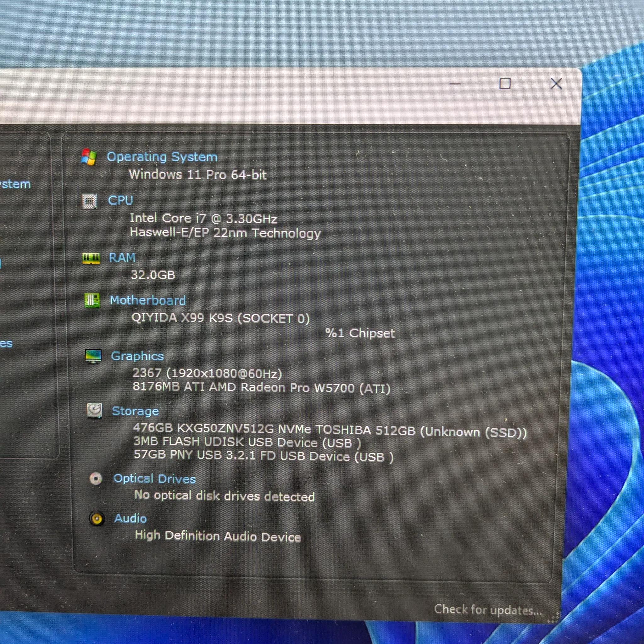This screenshot has width=644, height=644.
Task: Select the %1 Chipset text
Action: (x=360, y=333)
